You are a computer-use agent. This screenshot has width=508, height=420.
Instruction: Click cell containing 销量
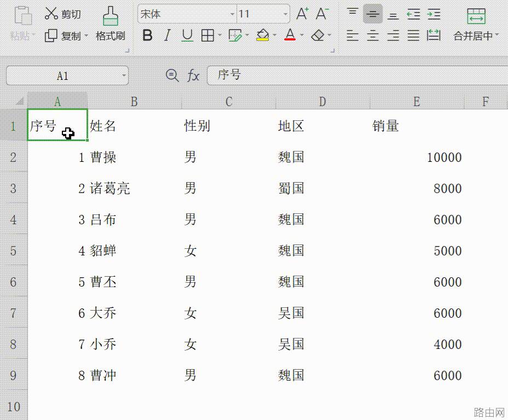pyautogui.click(x=417, y=126)
